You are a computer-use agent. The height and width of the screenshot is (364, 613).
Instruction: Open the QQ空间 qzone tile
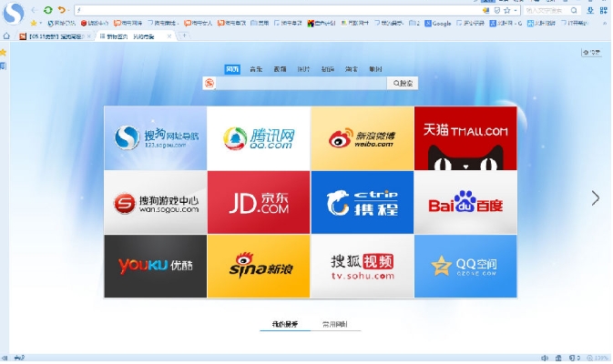click(465, 267)
